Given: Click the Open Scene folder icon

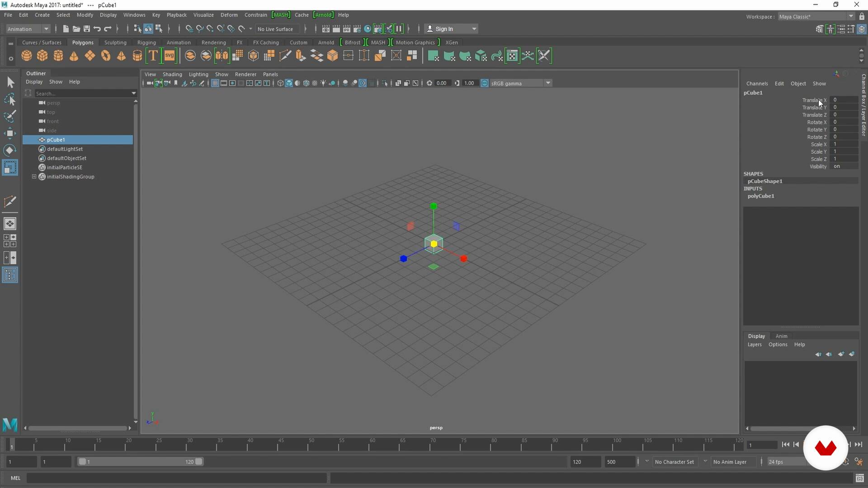Looking at the screenshot, I should point(76,29).
